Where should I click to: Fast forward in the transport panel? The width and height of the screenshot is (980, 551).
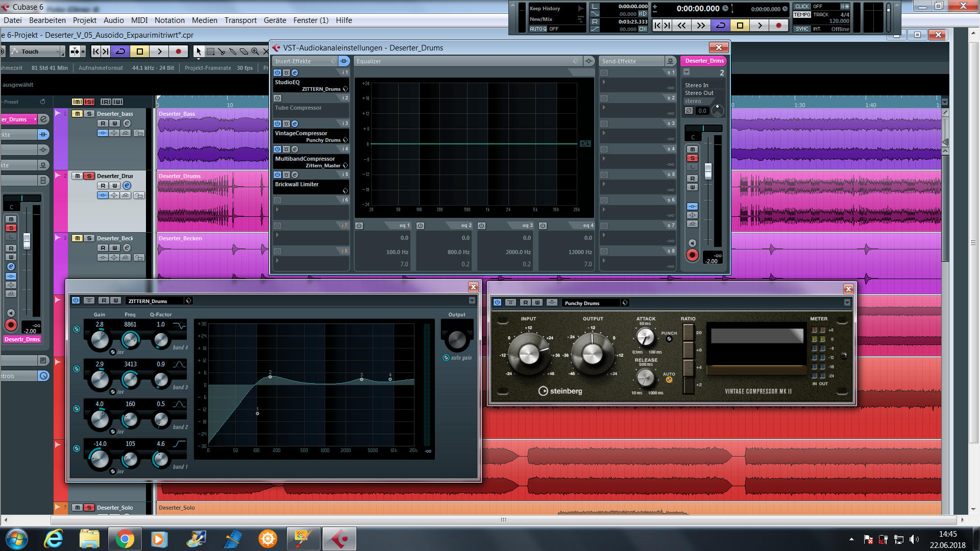click(701, 25)
